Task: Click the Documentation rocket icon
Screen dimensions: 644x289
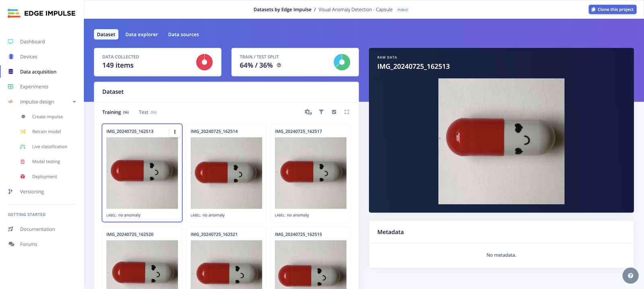Action: [11, 229]
